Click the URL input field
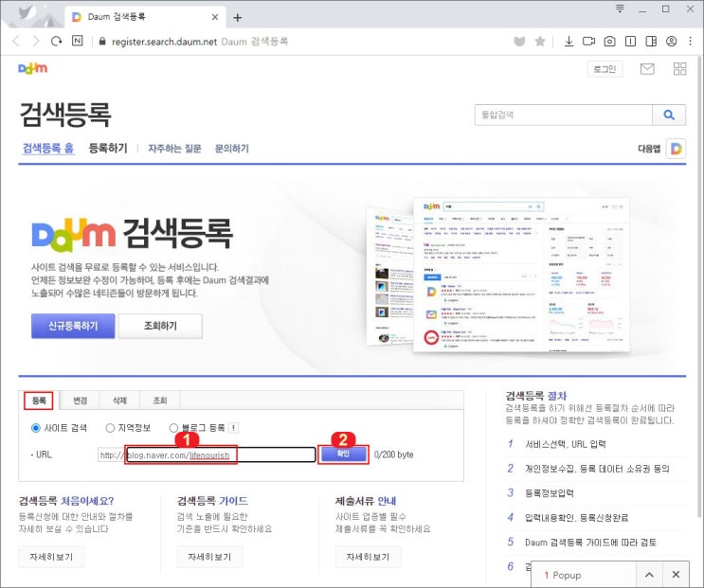 [x=221, y=454]
